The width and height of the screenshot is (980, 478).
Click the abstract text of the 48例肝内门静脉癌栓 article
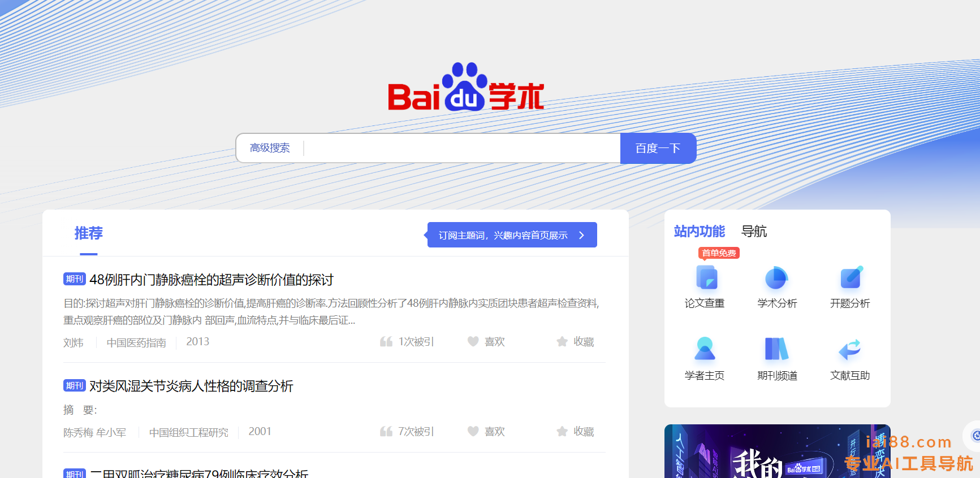coord(331,312)
